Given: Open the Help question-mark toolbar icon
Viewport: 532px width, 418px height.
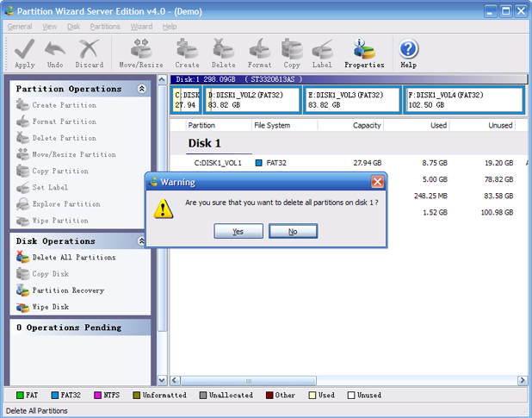Looking at the screenshot, I should pyautogui.click(x=409, y=53).
